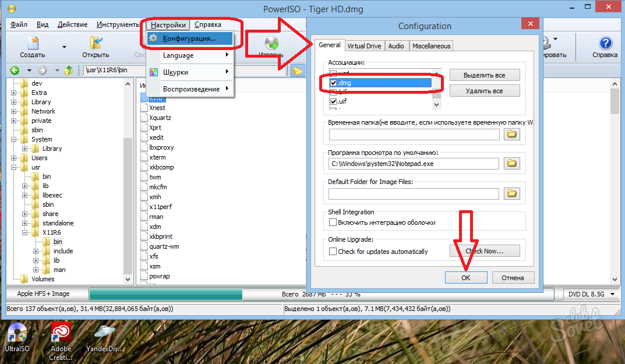Screen dimensions: 625x364
Task: Click the Конфигурация gear icon in menu
Action: [154, 38]
